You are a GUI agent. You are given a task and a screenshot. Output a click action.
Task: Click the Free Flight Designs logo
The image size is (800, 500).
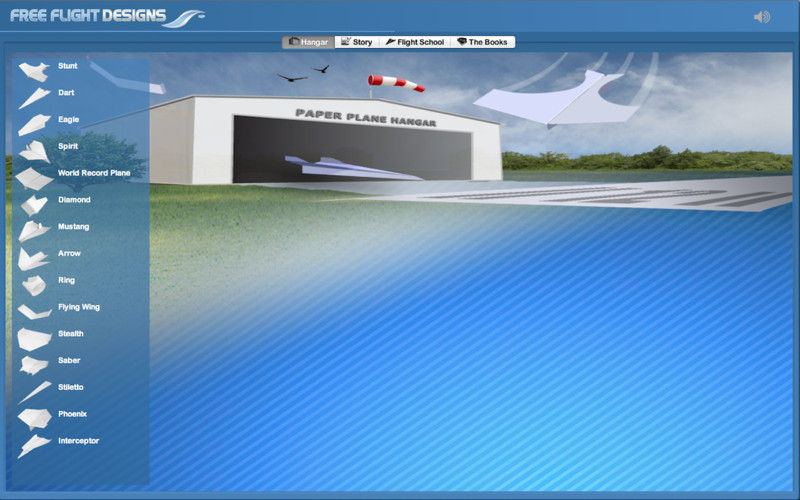tap(107, 17)
